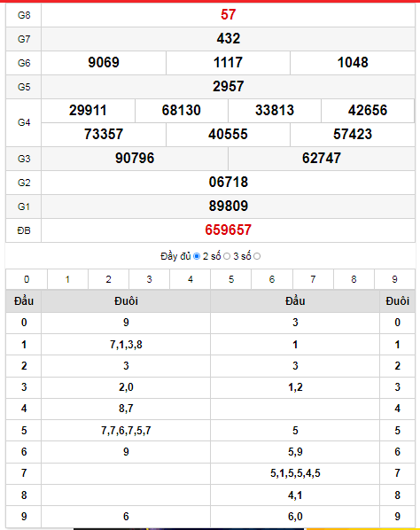This screenshot has height=530, width=420.
Task: Click G3 number 62747
Action: (322, 158)
